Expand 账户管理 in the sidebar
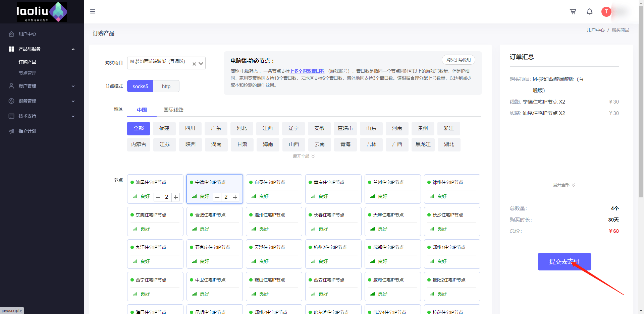 [42, 86]
